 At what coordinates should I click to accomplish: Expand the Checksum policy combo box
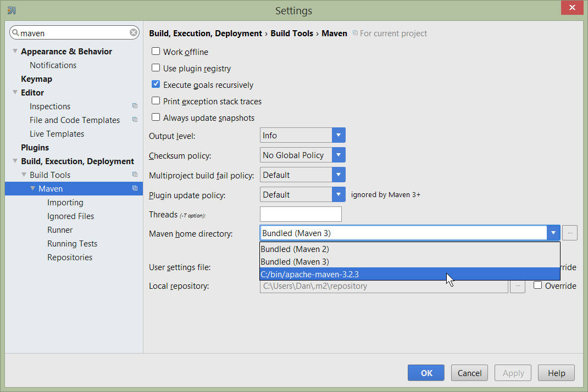click(x=339, y=155)
